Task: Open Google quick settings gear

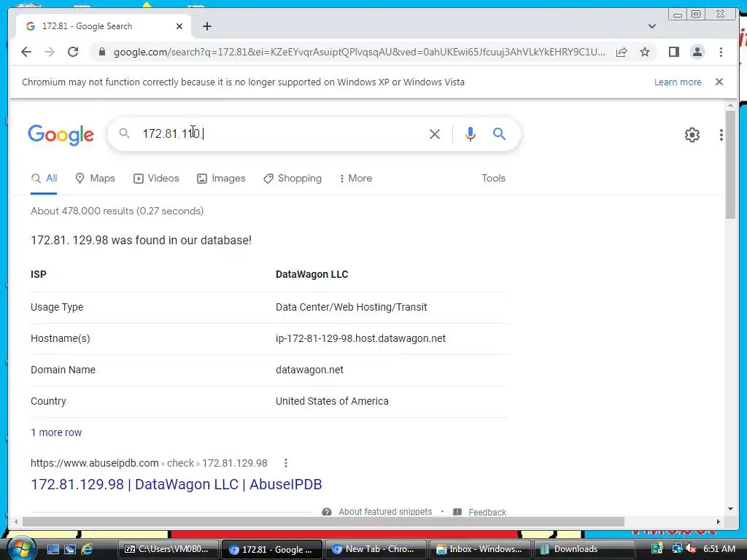Action: coord(692,135)
